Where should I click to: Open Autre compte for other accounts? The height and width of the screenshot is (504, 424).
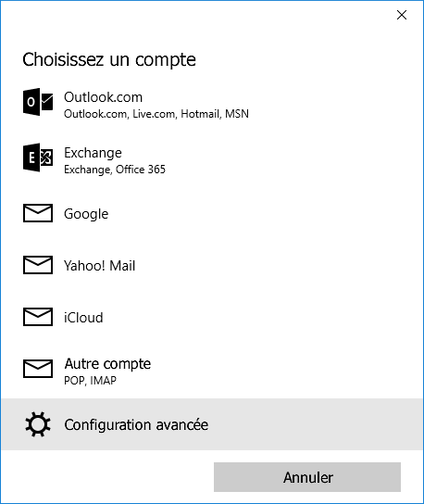(x=212, y=371)
